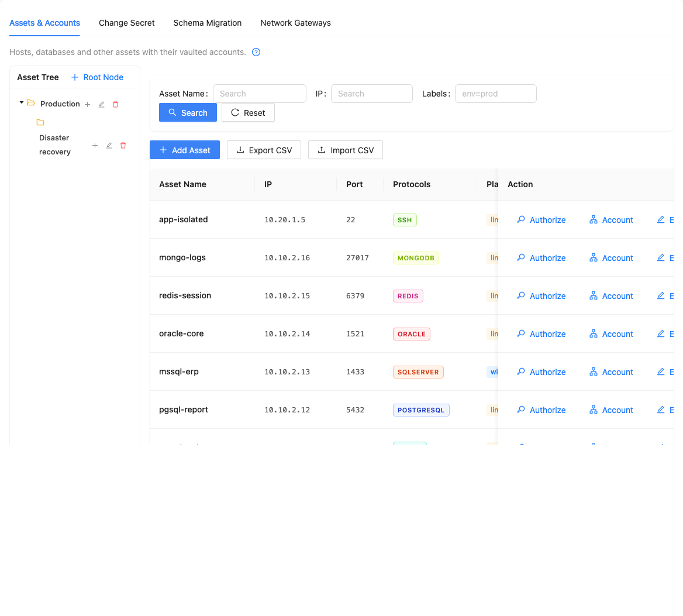Click the Add Asset button
683x616 pixels.
(x=185, y=150)
